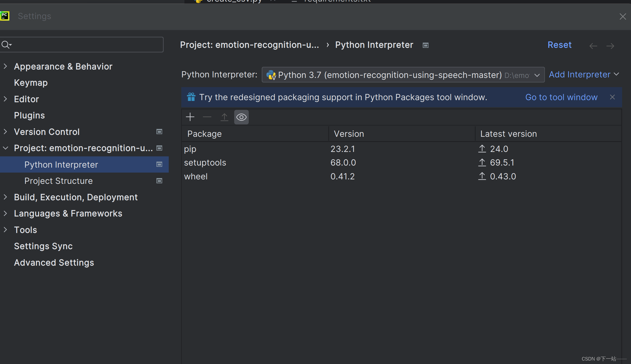Collapse Project: emotion-recognition section

pos(5,148)
